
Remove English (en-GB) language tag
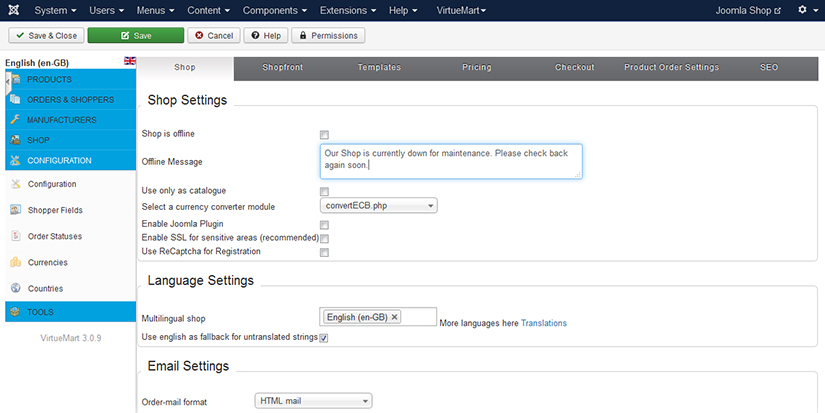[x=395, y=317]
